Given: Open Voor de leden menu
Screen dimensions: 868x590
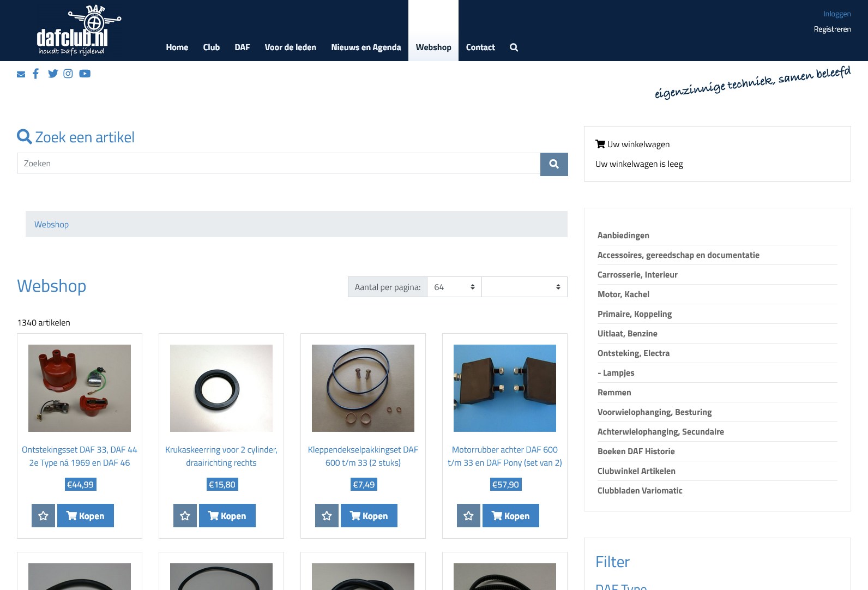Looking at the screenshot, I should click(291, 47).
